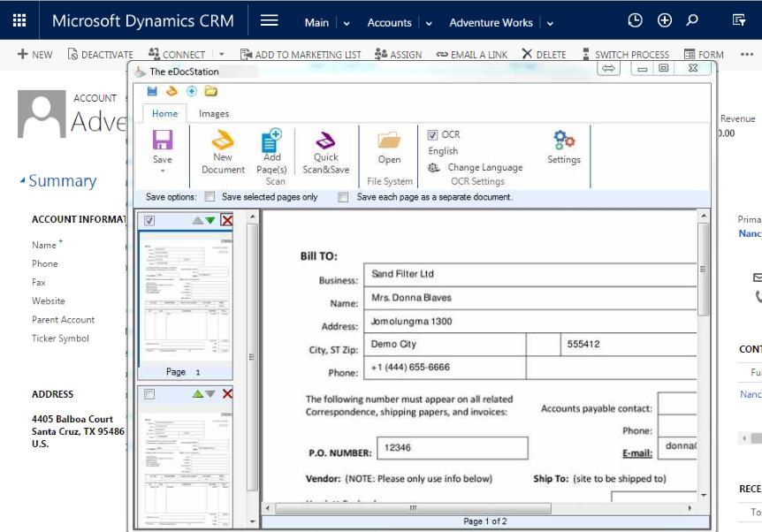762x532 pixels.
Task: Toggle the OCR checkbox
Action: 432,135
